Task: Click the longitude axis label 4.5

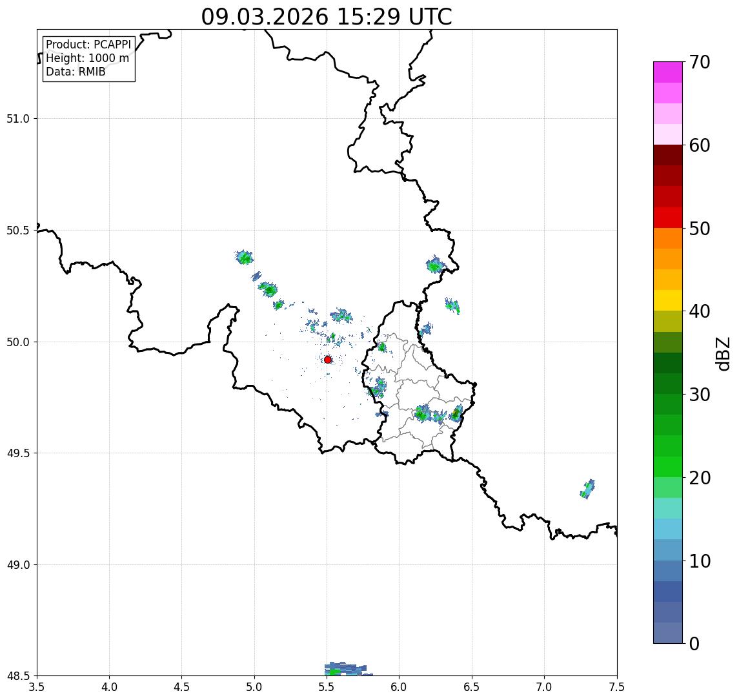Action: [x=182, y=687]
